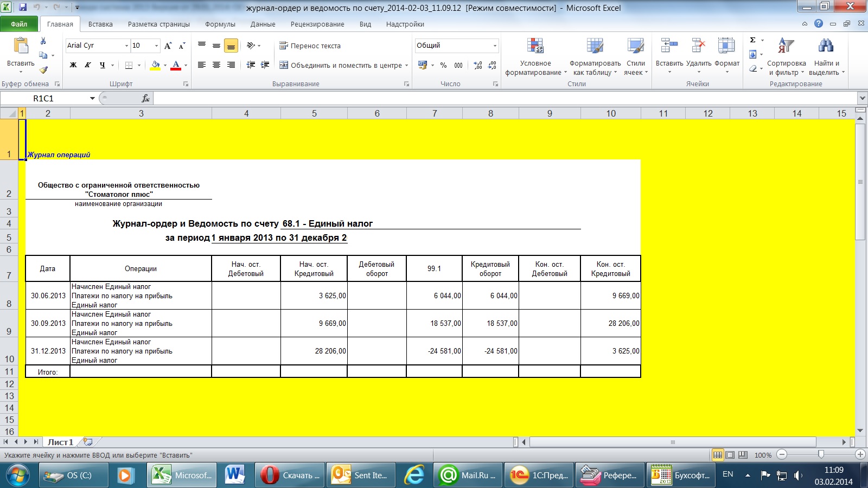Toggle Wrap Text (Перенос текста)

pyautogui.click(x=310, y=46)
